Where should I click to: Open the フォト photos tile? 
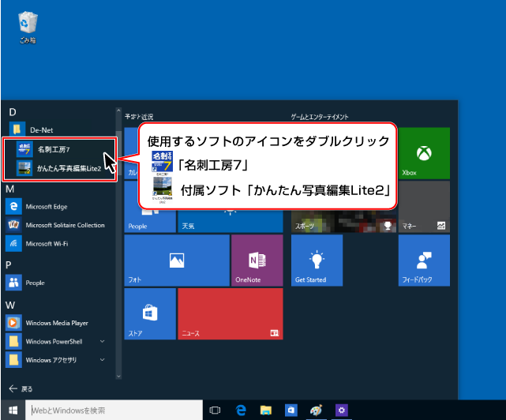[x=177, y=261]
